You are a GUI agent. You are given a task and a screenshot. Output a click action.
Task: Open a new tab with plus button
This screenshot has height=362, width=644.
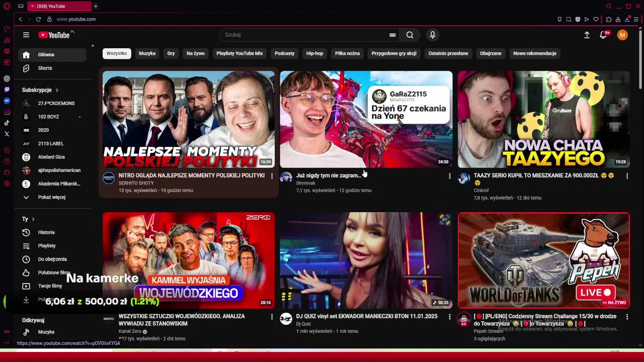coord(96,6)
